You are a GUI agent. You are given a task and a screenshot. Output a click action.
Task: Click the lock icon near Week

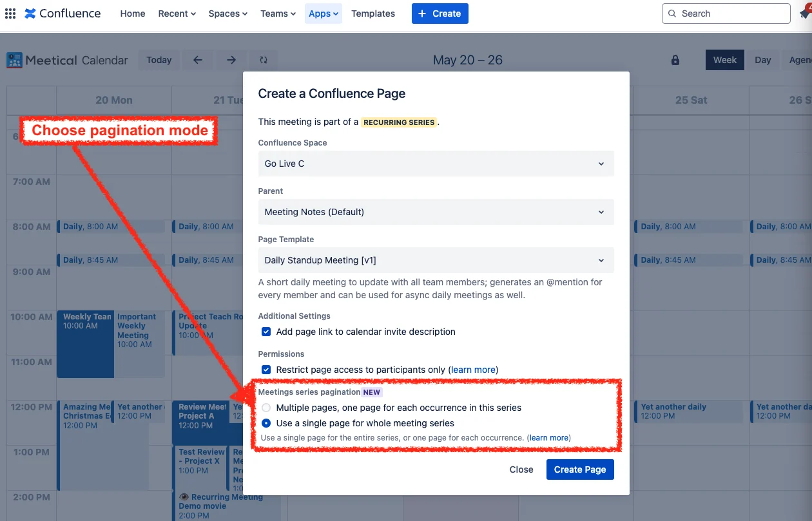(x=675, y=60)
